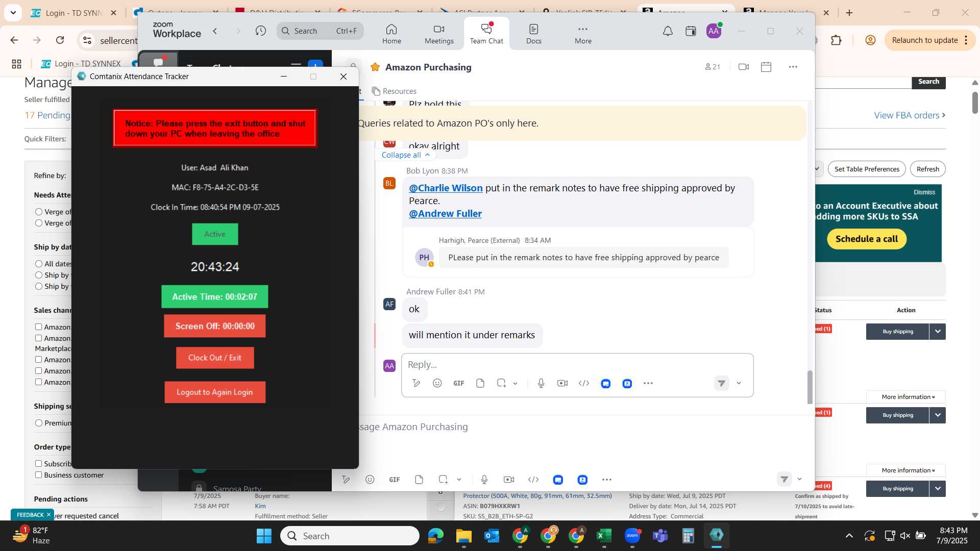980x551 pixels.
Task: Open AA profile avatar in Zoom
Action: click(x=714, y=31)
